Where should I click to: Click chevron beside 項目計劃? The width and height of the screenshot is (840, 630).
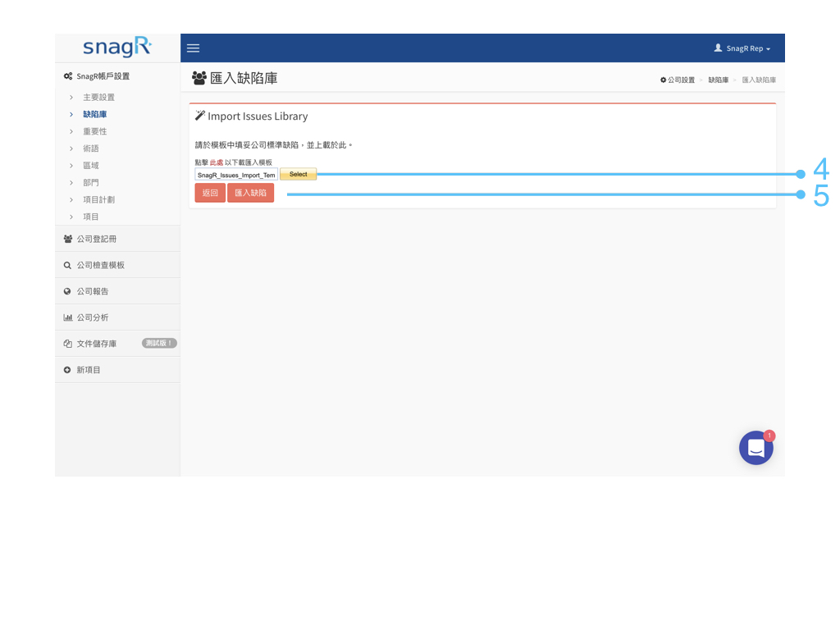point(71,200)
